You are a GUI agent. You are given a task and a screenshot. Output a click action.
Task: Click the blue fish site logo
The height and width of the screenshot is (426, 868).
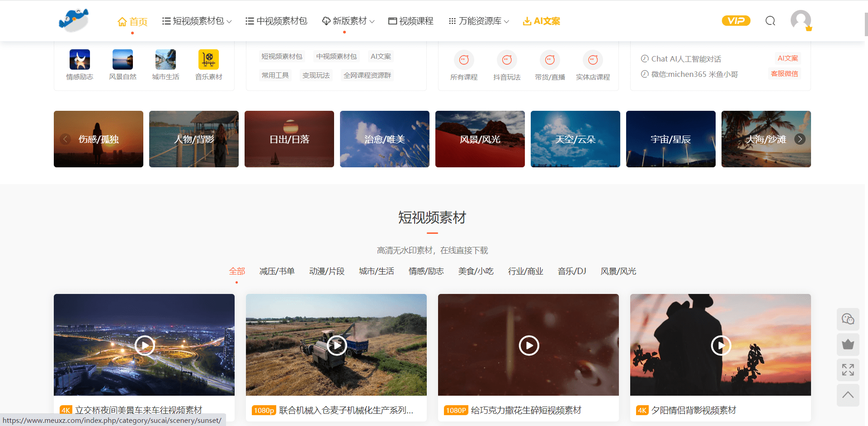click(74, 20)
